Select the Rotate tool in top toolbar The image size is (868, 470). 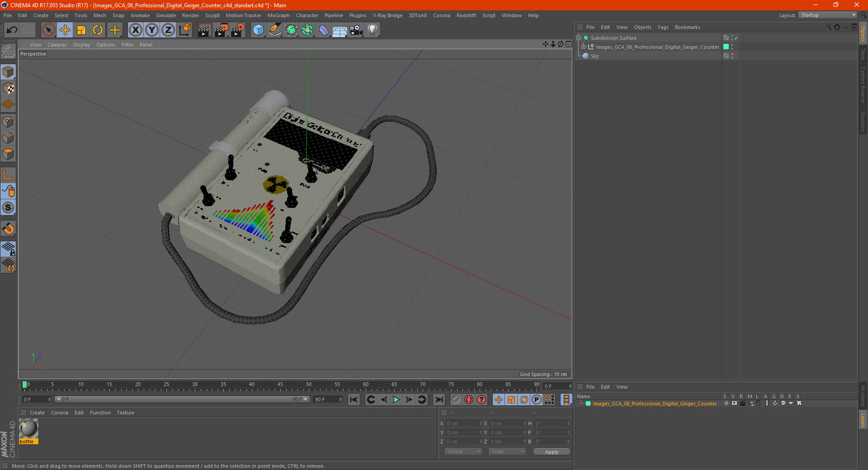(98, 30)
